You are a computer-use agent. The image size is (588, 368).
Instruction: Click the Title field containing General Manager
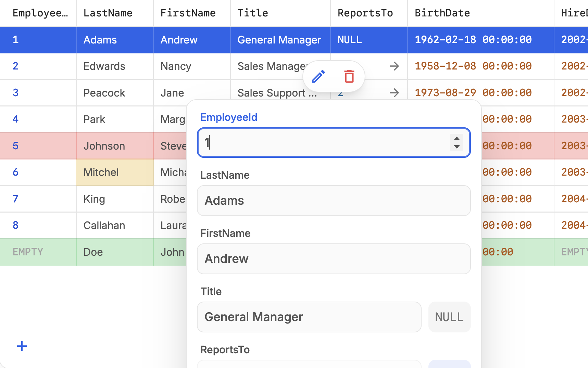click(x=309, y=317)
